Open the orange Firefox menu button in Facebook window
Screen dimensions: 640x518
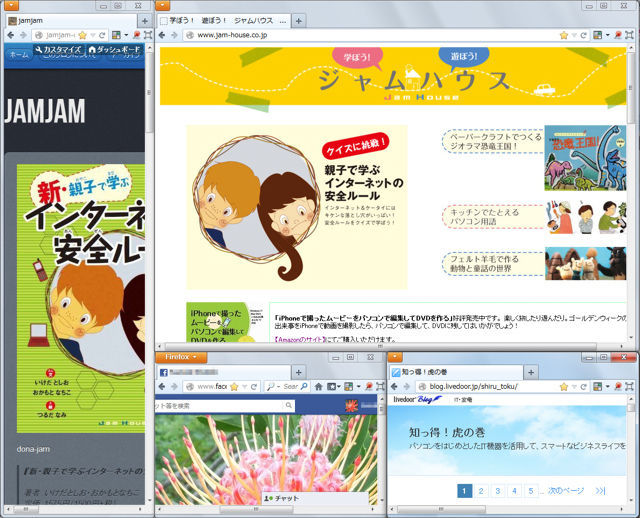pyautogui.click(x=181, y=357)
